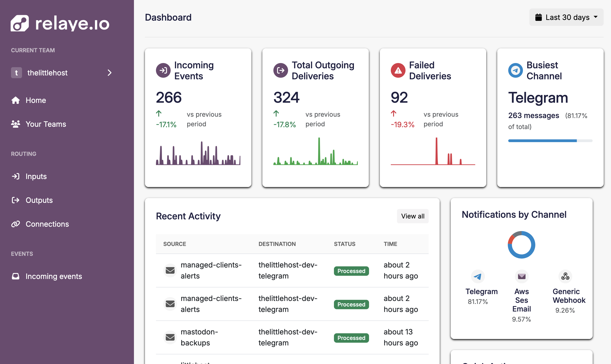Click the Notifications by Channel donut chart
Screen dimensions: 611x364
tap(521, 245)
